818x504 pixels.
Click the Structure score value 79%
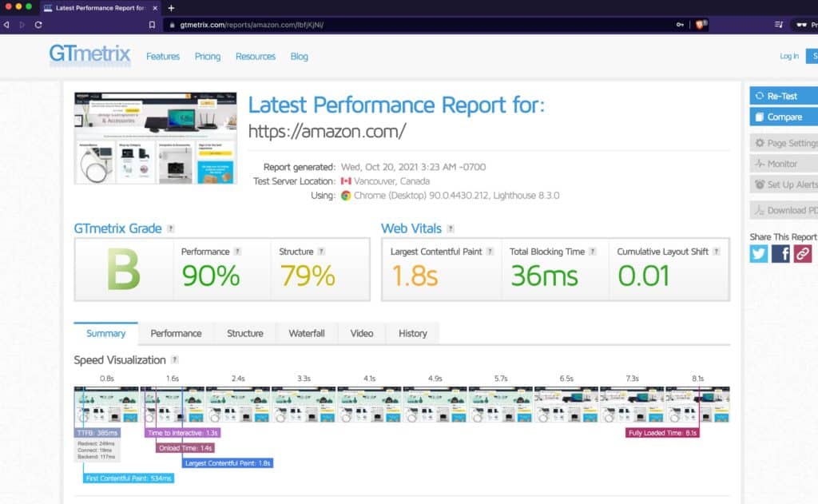pos(308,276)
